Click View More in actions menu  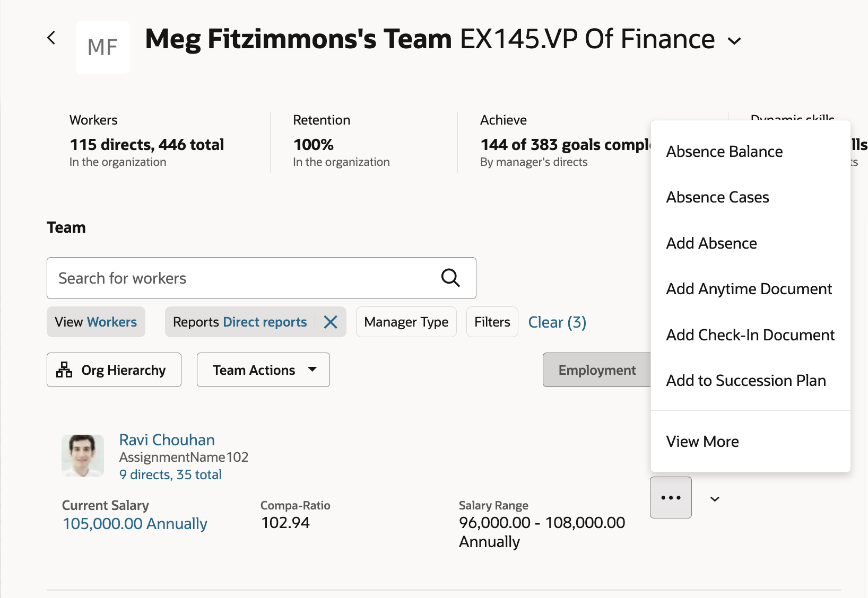coord(702,442)
